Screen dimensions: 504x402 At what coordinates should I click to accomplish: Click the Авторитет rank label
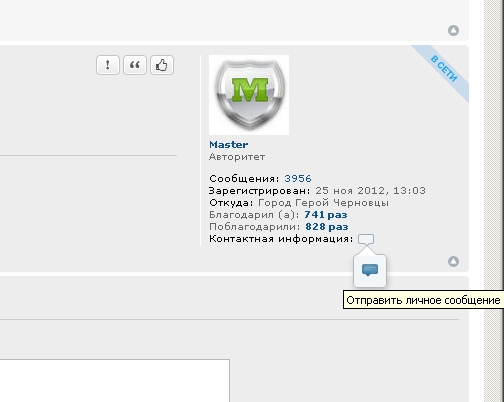pos(237,157)
